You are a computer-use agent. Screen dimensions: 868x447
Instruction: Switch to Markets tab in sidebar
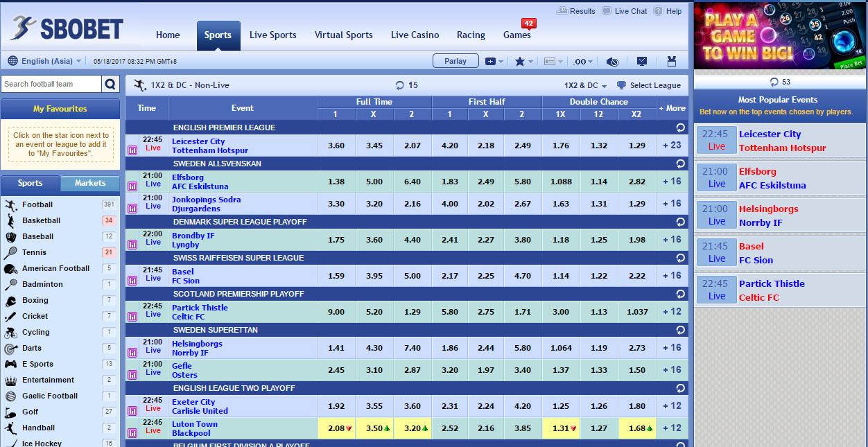(90, 183)
